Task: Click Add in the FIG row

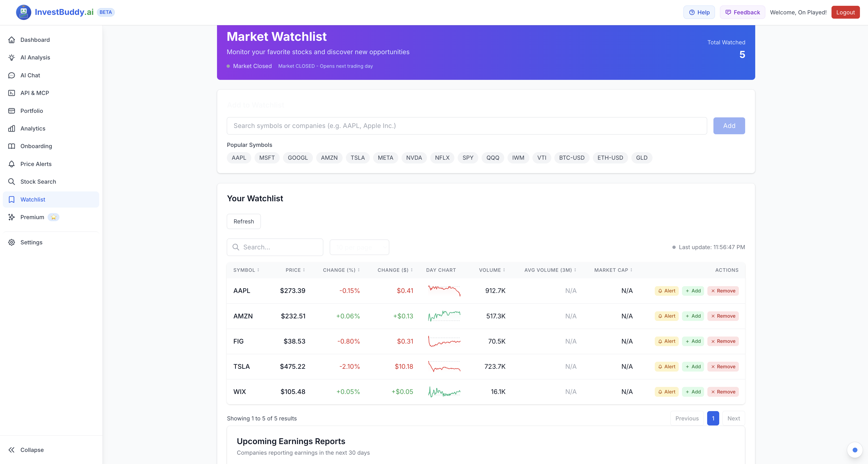Action: [693, 341]
